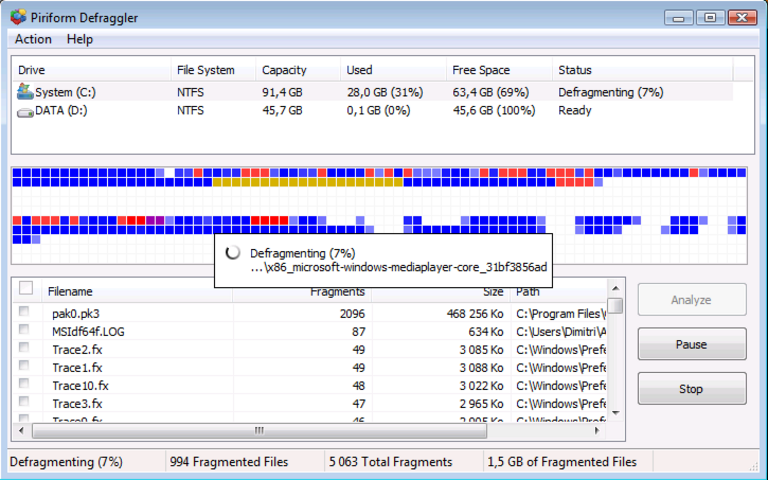Select the DATA (D:) drive row
768x480 pixels.
click(x=373, y=111)
